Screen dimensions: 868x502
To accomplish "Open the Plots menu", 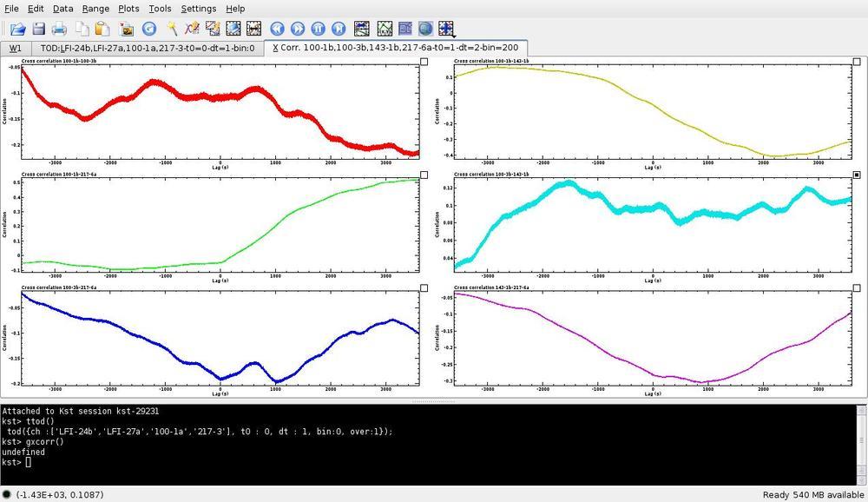I will (x=128, y=9).
